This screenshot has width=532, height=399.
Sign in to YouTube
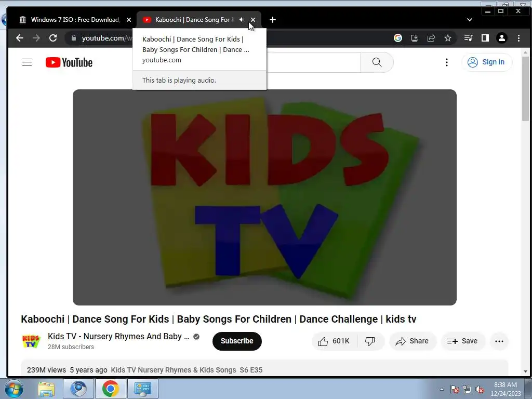tap(486, 62)
